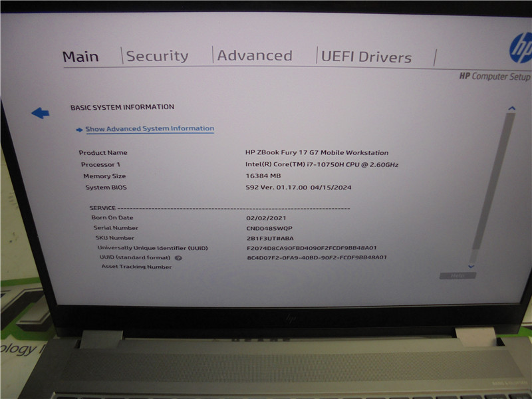Click the BASIC SYSTEM INFORMATION heading

[122, 107]
